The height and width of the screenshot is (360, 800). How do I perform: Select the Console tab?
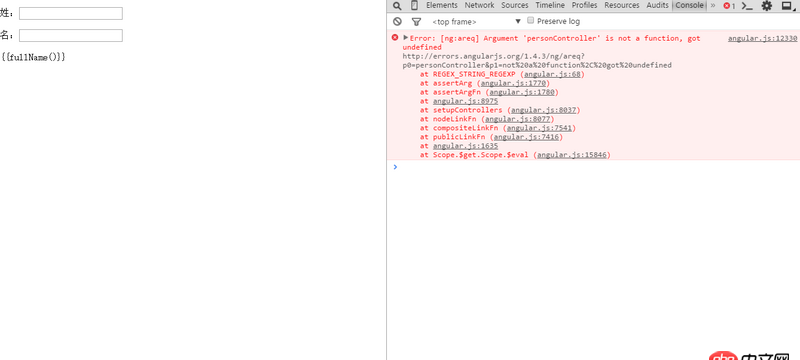coord(689,5)
